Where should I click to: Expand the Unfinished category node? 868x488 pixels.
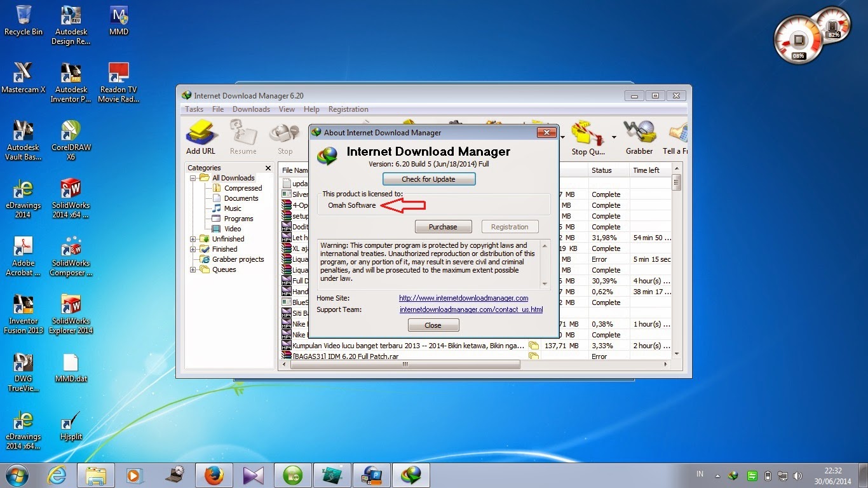[x=193, y=239]
